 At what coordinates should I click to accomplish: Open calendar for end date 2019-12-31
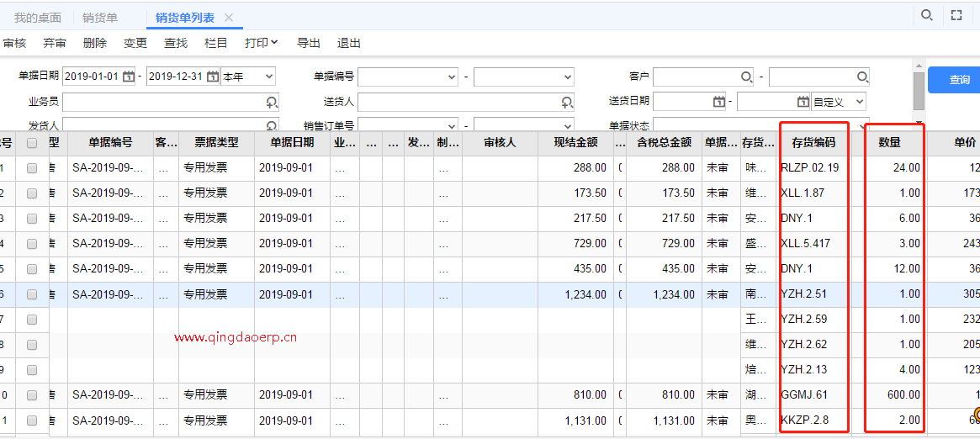point(212,77)
